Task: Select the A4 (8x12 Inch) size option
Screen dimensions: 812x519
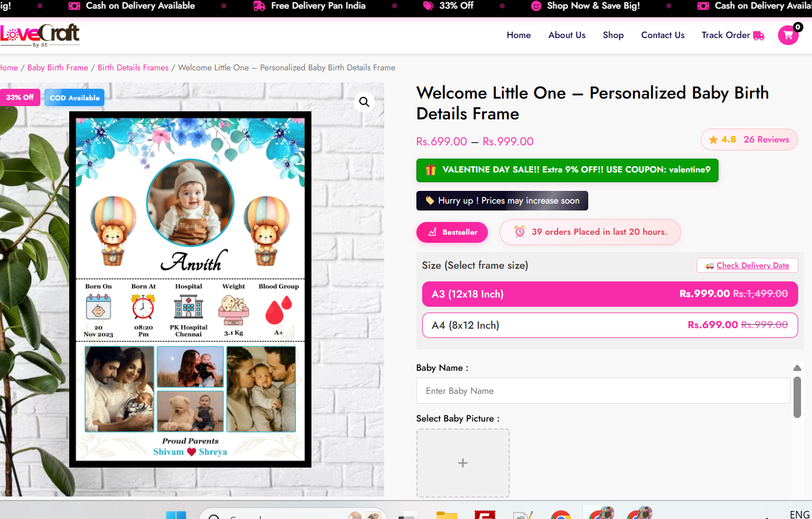Action: pos(610,325)
